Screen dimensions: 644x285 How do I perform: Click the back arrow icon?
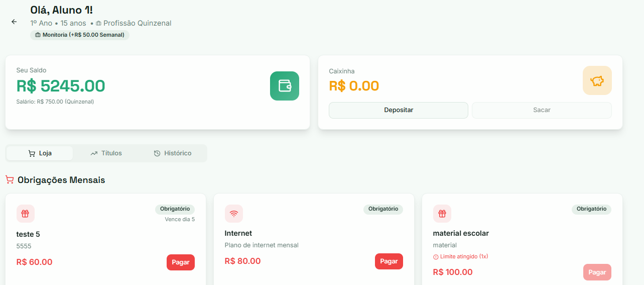coord(14,22)
